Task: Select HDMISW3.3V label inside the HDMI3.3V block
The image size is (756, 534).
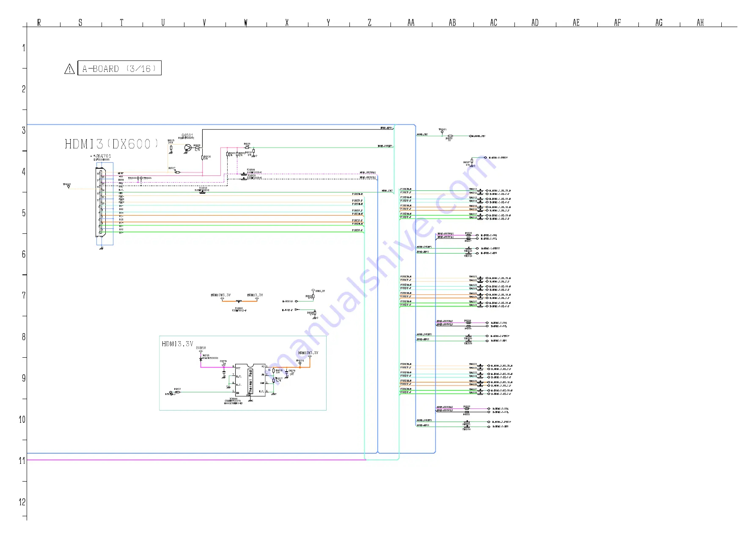Action: point(308,353)
